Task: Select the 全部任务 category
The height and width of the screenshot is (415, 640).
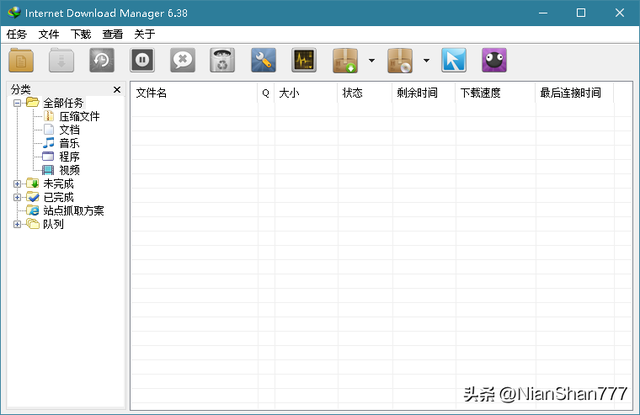Action: (x=63, y=103)
